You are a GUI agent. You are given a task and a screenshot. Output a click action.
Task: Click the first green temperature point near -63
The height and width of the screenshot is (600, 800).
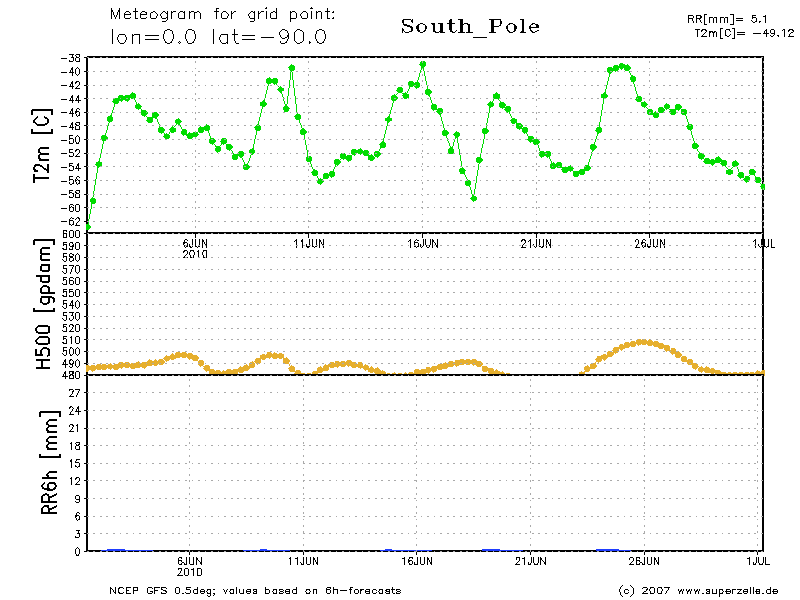[88, 226]
